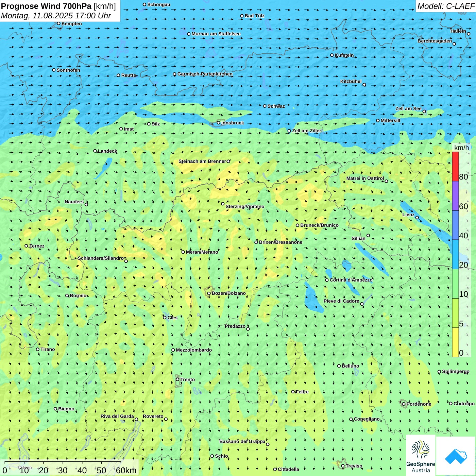Click the 'Codroipo' label
This screenshot has height=476, width=476.
(464, 404)
